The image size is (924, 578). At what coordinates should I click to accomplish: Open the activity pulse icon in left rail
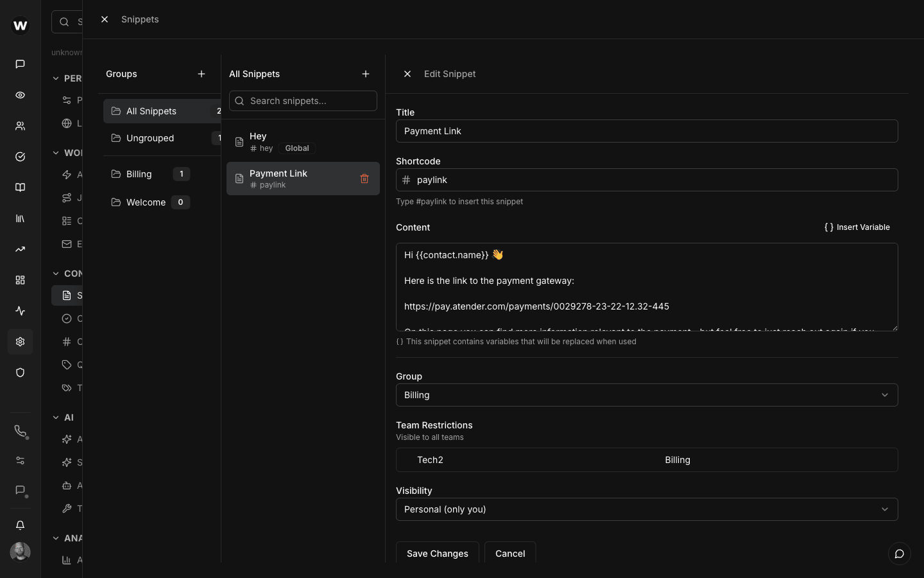[x=20, y=311]
